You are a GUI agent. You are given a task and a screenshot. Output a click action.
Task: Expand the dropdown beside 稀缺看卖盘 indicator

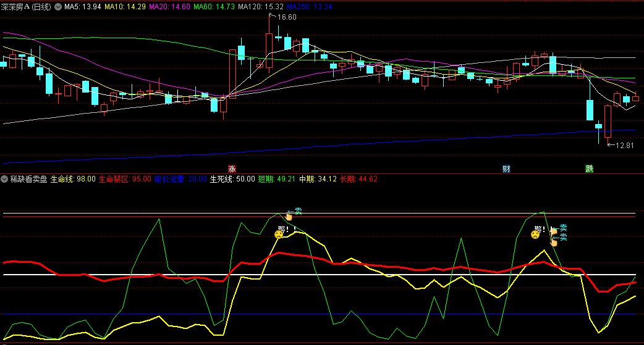[x=4, y=179]
